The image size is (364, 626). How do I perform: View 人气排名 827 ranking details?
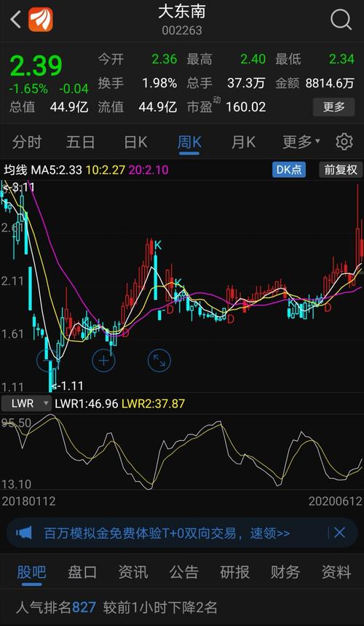116,608
